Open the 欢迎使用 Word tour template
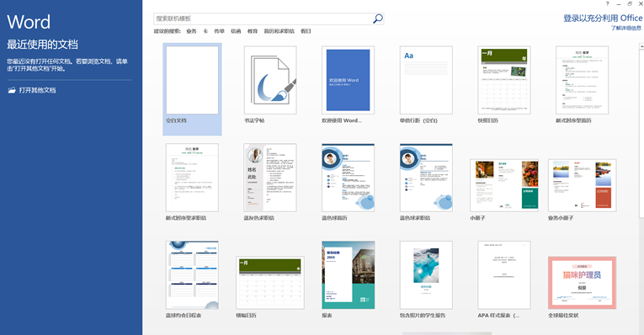The width and height of the screenshot is (644, 335). [348, 81]
